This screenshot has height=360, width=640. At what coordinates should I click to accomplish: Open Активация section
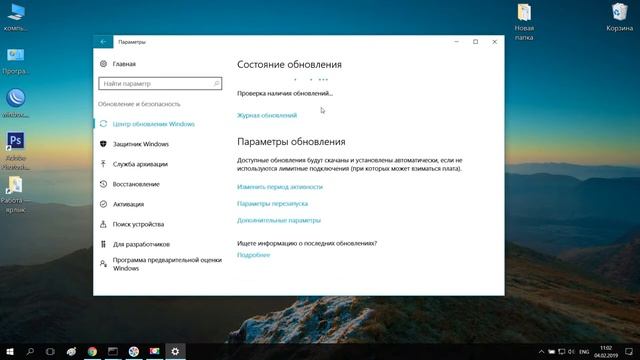(128, 204)
